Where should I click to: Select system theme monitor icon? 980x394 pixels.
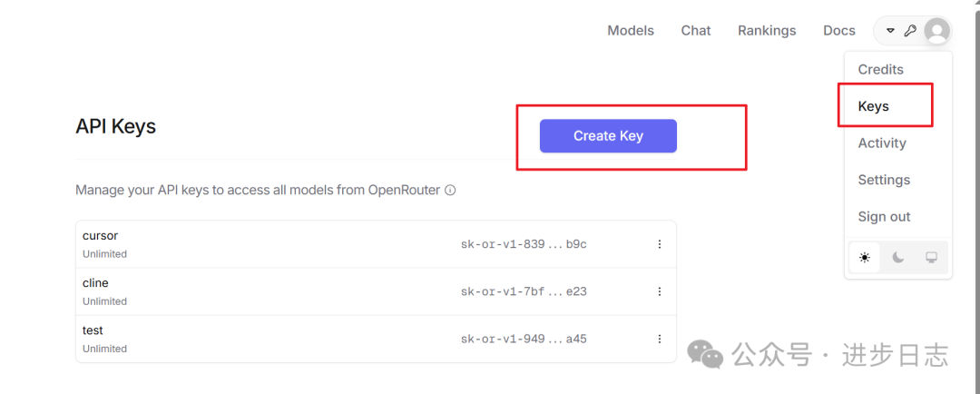coord(931,258)
